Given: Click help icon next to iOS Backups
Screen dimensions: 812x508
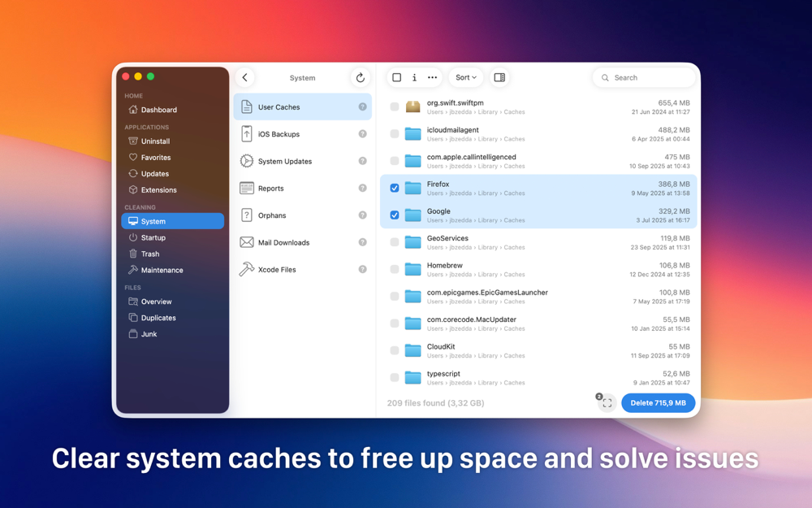Looking at the screenshot, I should 362,134.
